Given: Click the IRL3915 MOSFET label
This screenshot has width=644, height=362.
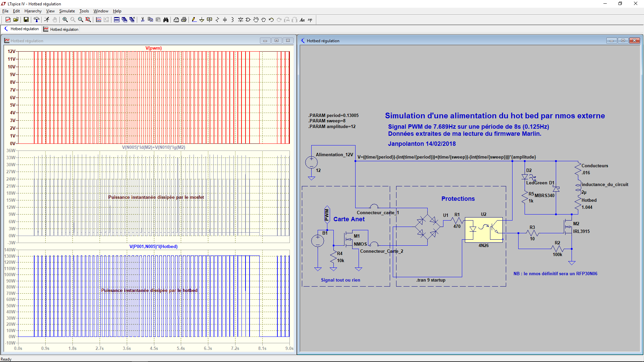Looking at the screenshot, I should click(581, 232).
